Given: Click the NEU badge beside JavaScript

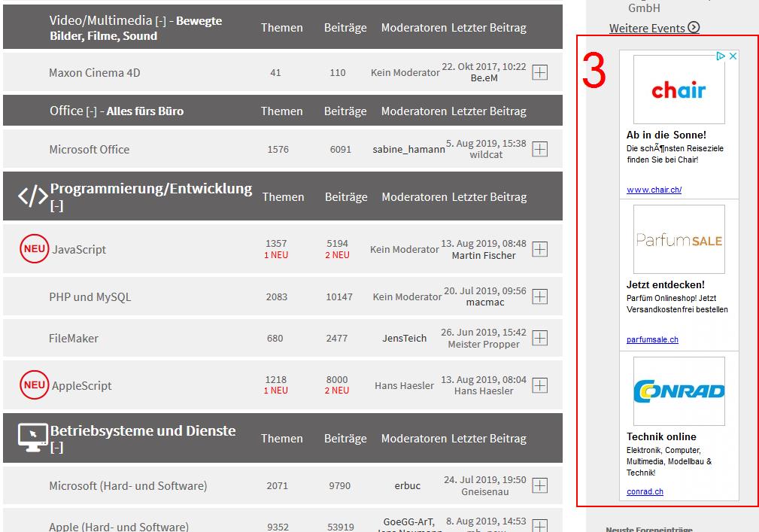Looking at the screenshot, I should coord(35,249).
